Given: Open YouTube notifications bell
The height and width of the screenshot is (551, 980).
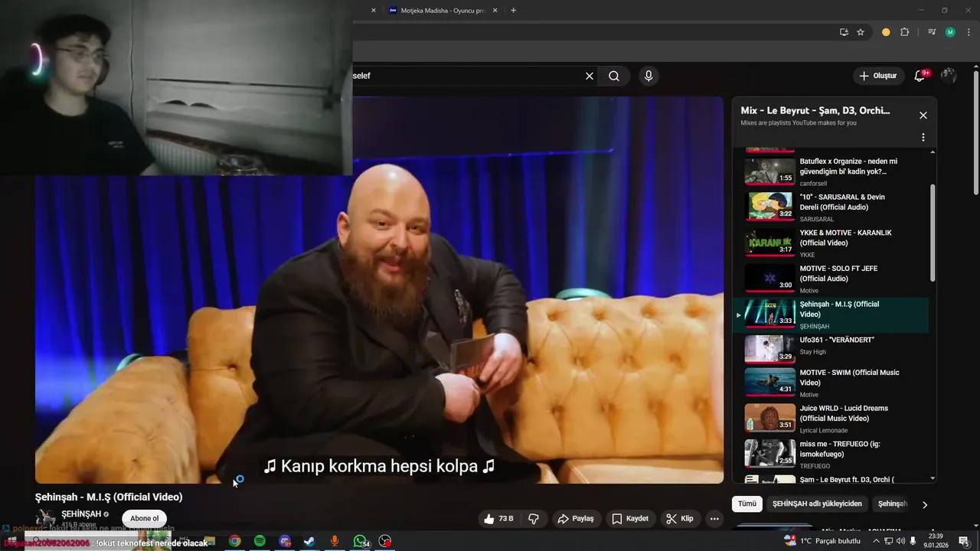Looking at the screenshot, I should [920, 76].
